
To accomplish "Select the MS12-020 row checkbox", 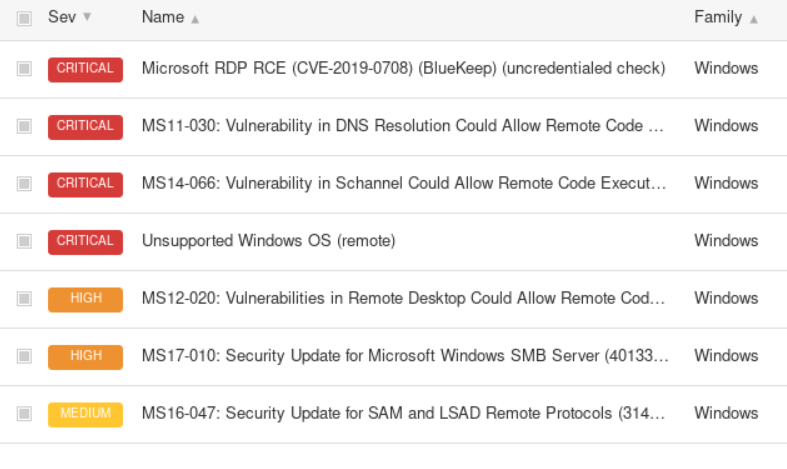I will [25, 299].
